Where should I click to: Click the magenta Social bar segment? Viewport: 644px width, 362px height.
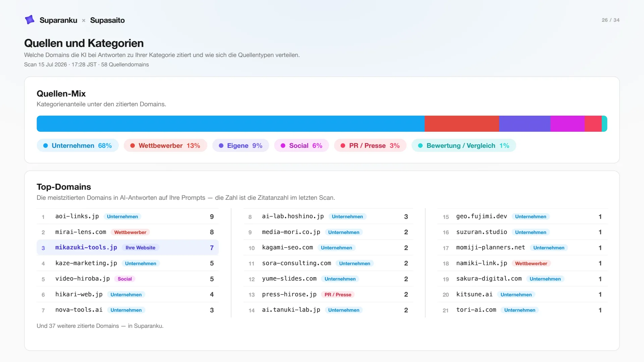tap(568, 124)
